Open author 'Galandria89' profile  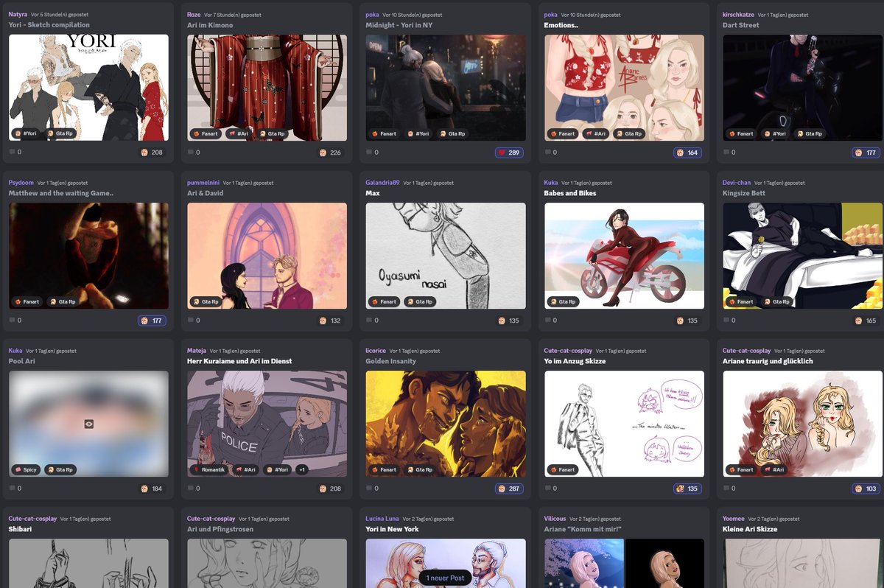point(382,183)
